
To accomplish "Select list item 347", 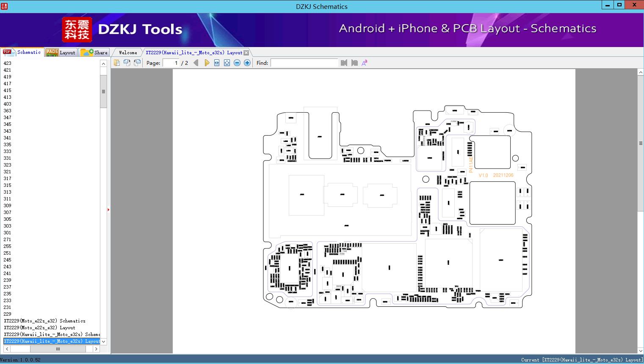I will (x=8, y=117).
